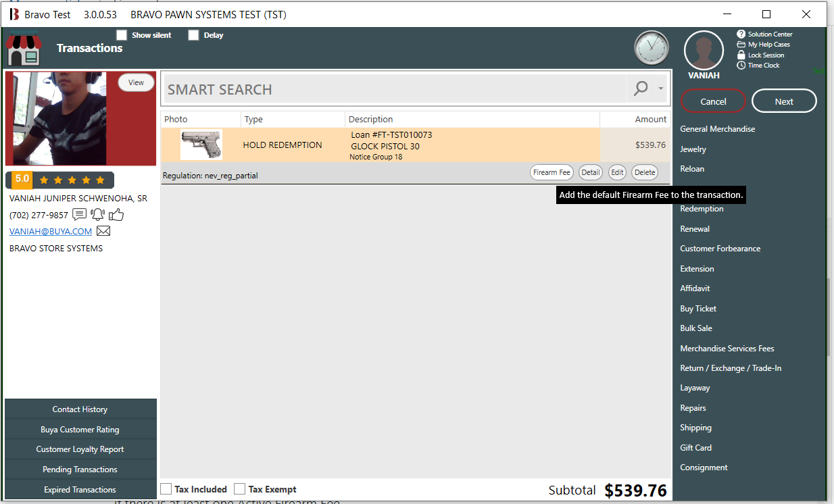The width and height of the screenshot is (834, 504).
Task: Select Jewelry transaction type
Action: tap(693, 149)
